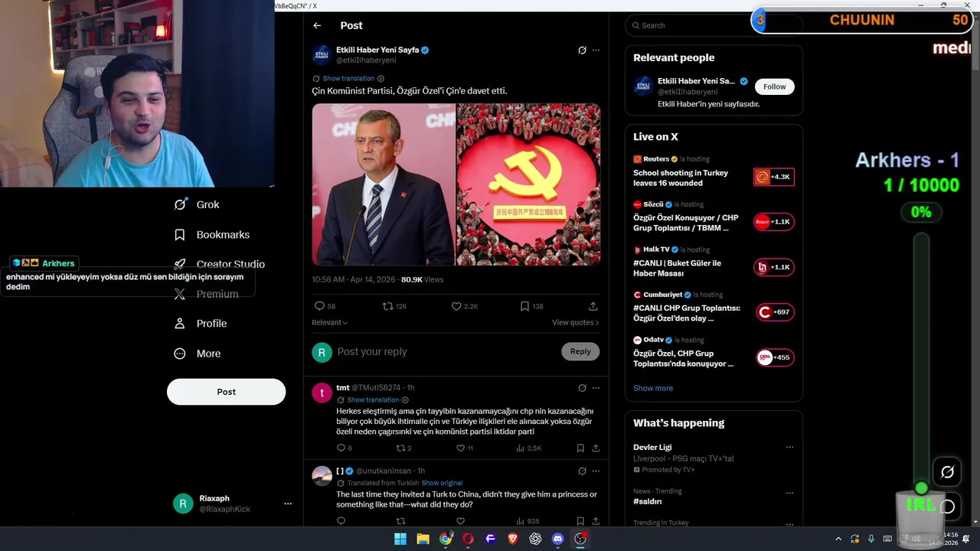Open the More menu in the sidebar
This screenshot has width=980, height=551.
(x=198, y=354)
